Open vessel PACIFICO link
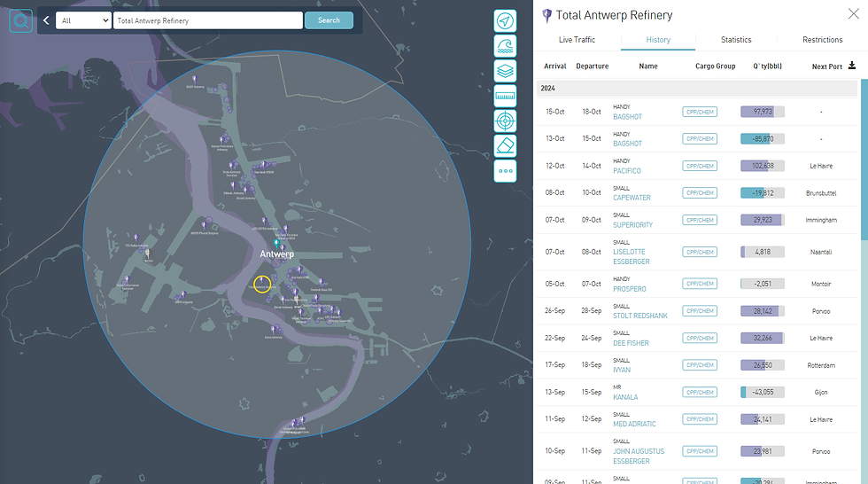 (627, 171)
